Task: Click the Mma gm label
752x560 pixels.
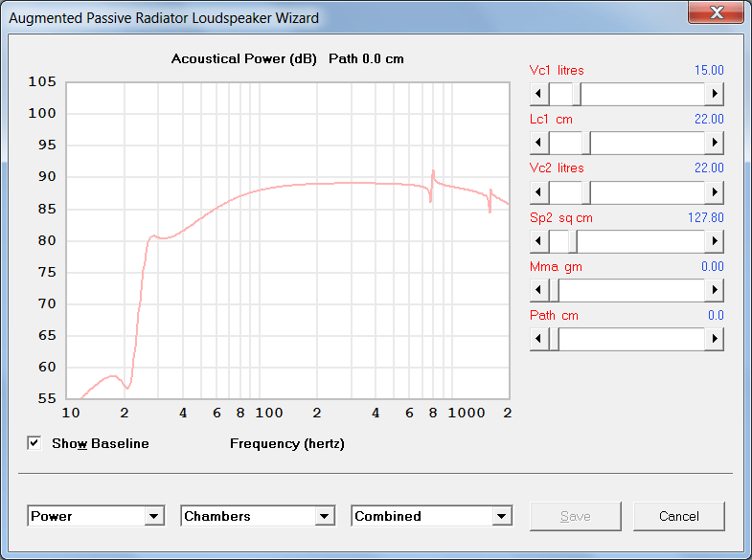Action: (556, 267)
